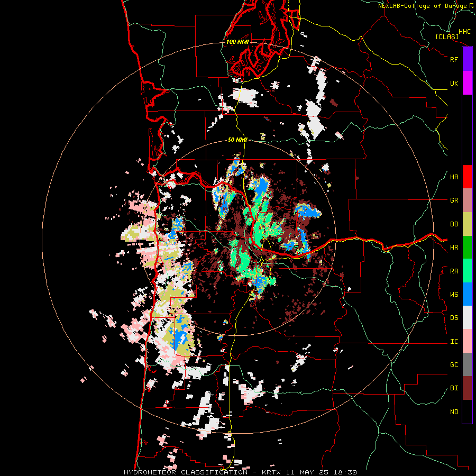Click the WS legend label
Viewport: 476px width, 476px height.
point(454,295)
